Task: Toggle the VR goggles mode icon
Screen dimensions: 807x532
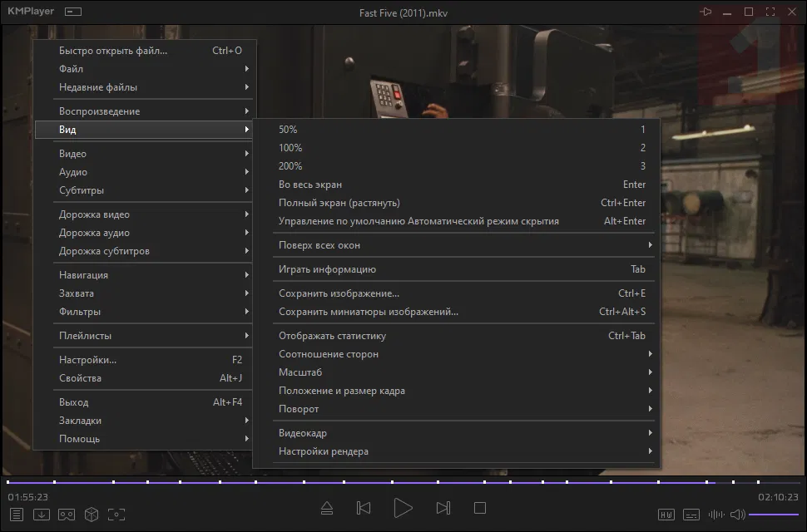Action: pos(67,514)
